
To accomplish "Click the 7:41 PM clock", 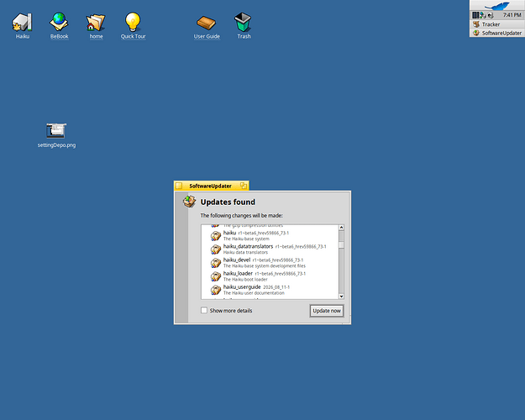I will pyautogui.click(x=512, y=15).
